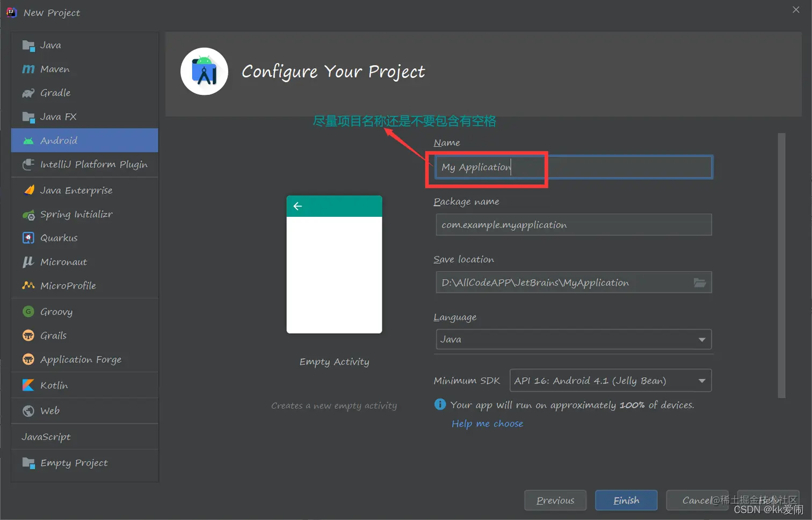Click the Android robot icon
The image size is (812, 520).
[28, 141]
